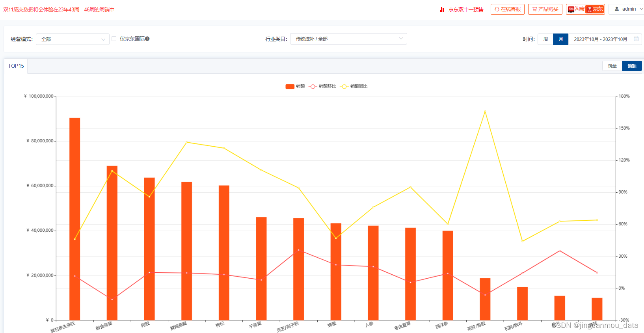Click the admin user avatar icon

[x=617, y=9]
